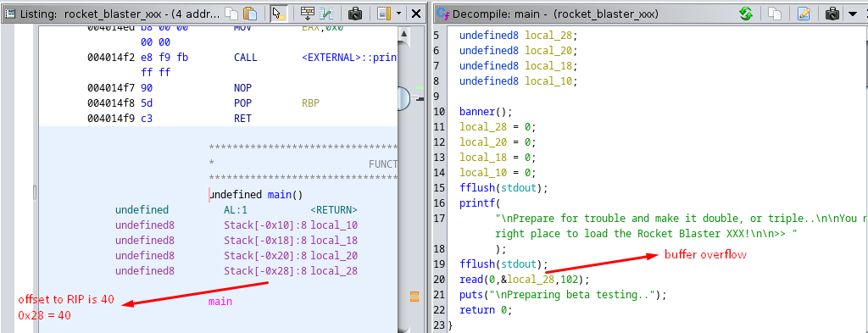Image resolution: width=868 pixels, height=333 pixels.
Task: Click the Paste icon in Listing toolbar
Action: point(251,13)
